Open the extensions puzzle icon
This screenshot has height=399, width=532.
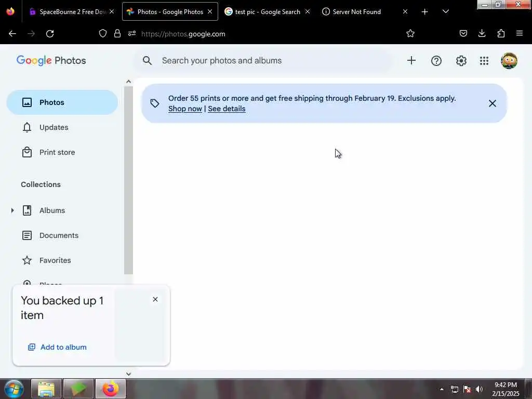coord(501,33)
